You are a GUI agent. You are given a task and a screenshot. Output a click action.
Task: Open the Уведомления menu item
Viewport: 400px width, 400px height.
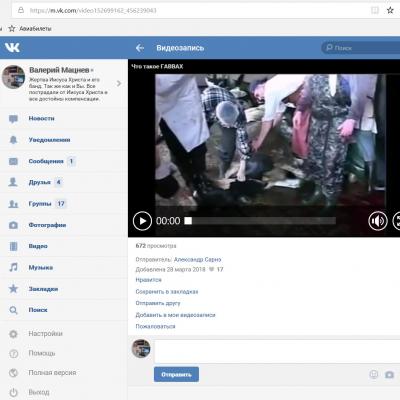[x=49, y=140]
